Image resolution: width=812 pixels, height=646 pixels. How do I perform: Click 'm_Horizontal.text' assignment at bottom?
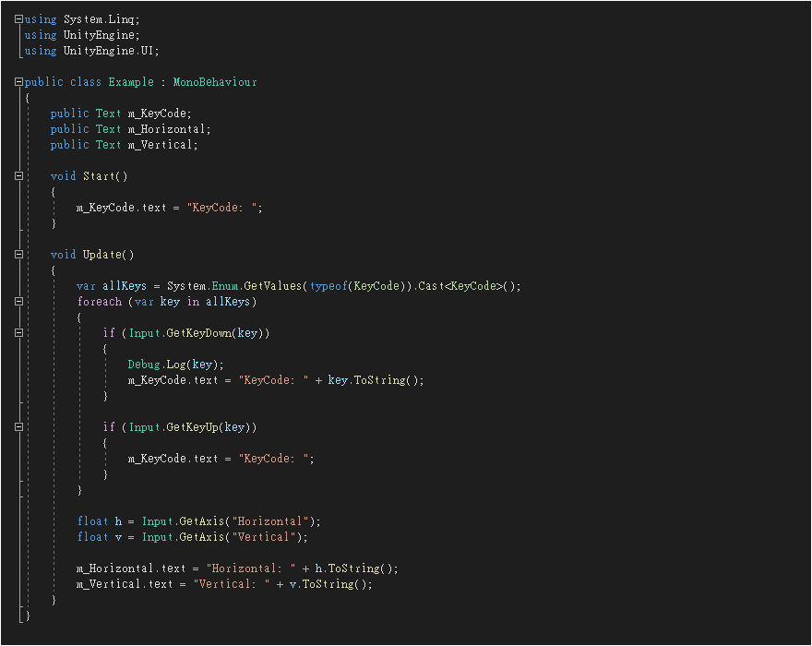pos(131,568)
